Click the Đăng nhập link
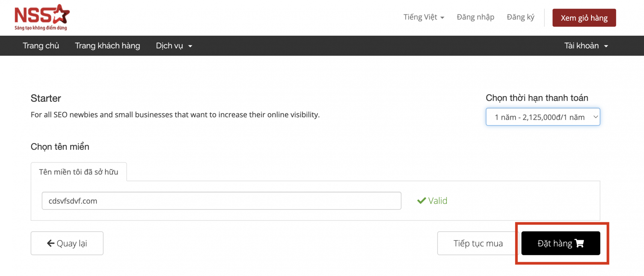Screen dimensions: 644x276 click(x=475, y=17)
